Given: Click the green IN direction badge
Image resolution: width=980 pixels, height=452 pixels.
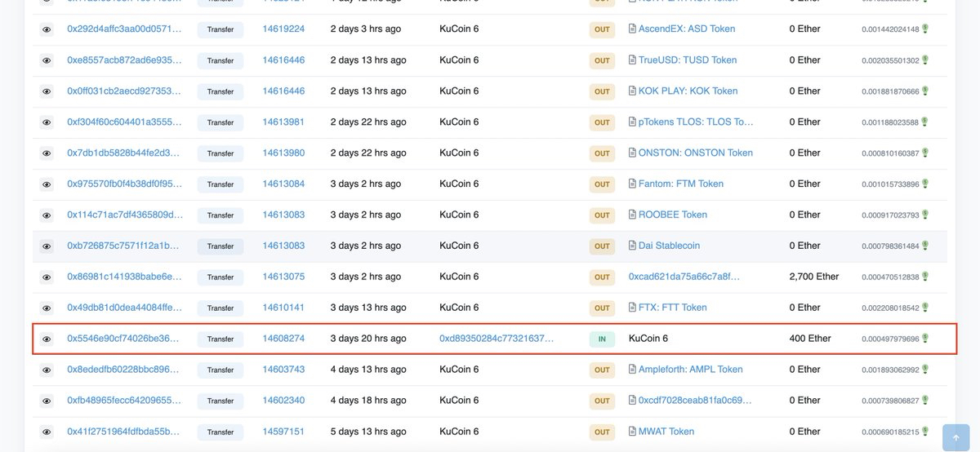Looking at the screenshot, I should coord(602,339).
